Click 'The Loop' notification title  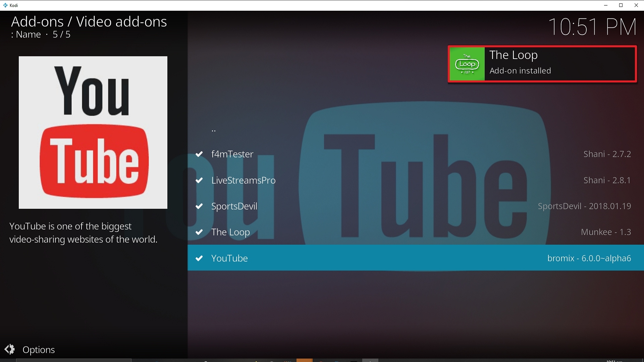coord(514,55)
